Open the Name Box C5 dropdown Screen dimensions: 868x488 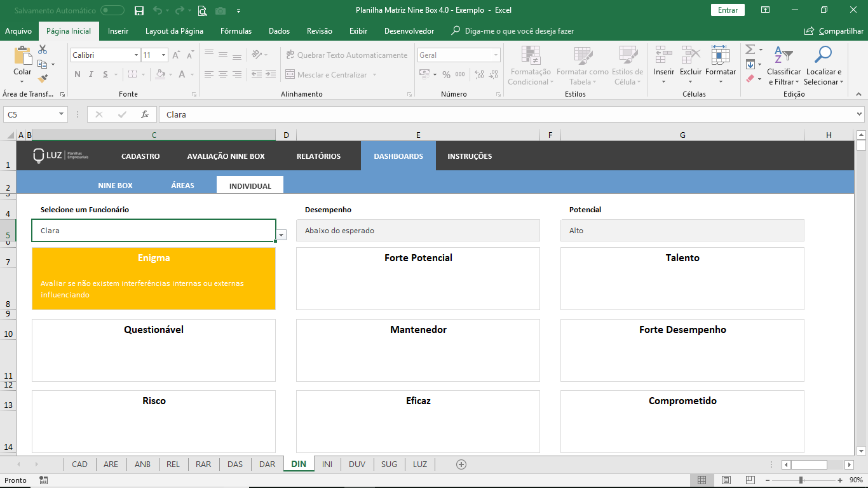(x=62, y=114)
